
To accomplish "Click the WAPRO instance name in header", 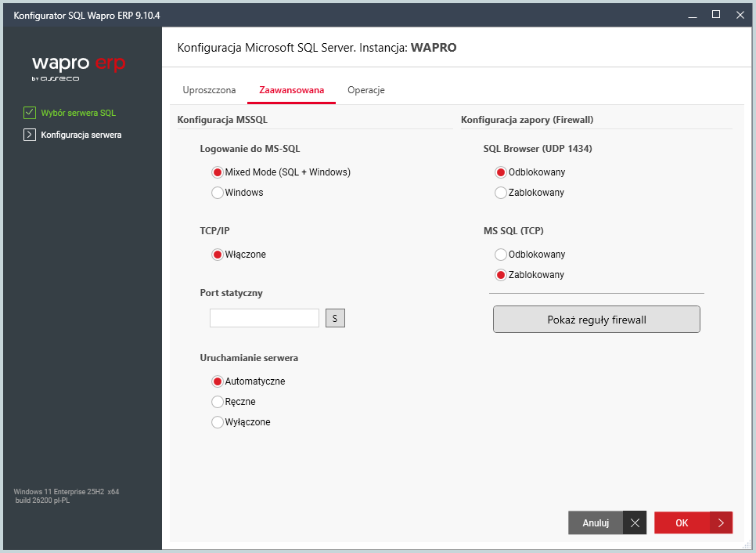I will pos(434,48).
